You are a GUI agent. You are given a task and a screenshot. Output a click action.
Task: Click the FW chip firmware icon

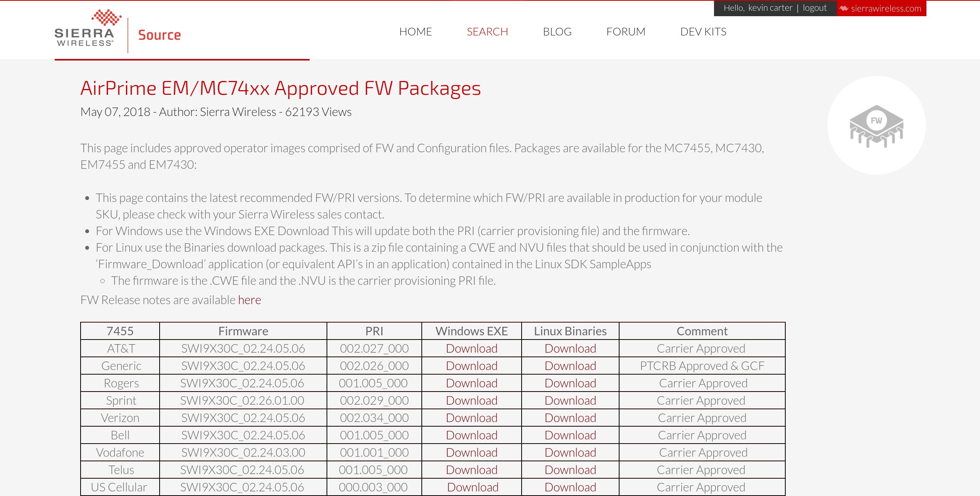click(876, 126)
